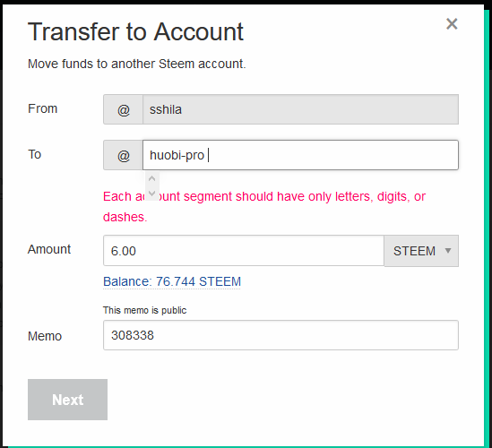Click the red account segment error message

[x=264, y=206]
